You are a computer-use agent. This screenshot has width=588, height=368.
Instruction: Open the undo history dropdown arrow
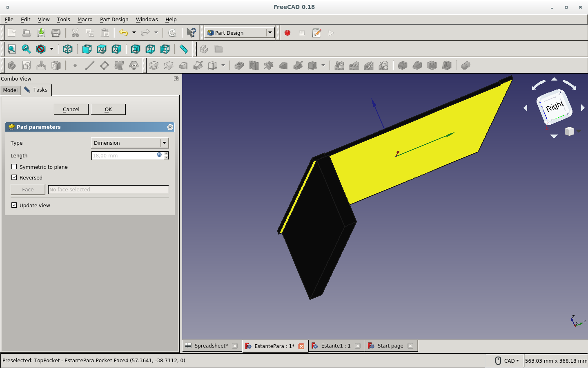pyautogui.click(x=134, y=33)
